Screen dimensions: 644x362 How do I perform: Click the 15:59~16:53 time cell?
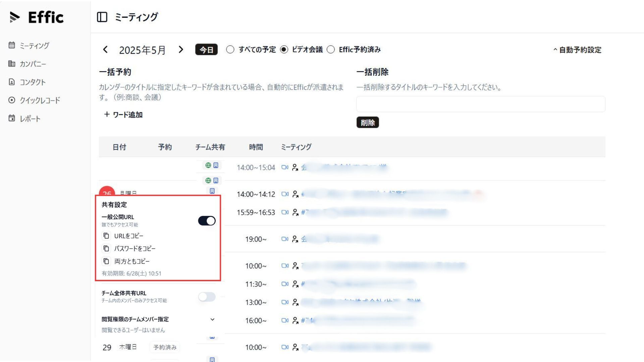(x=256, y=213)
